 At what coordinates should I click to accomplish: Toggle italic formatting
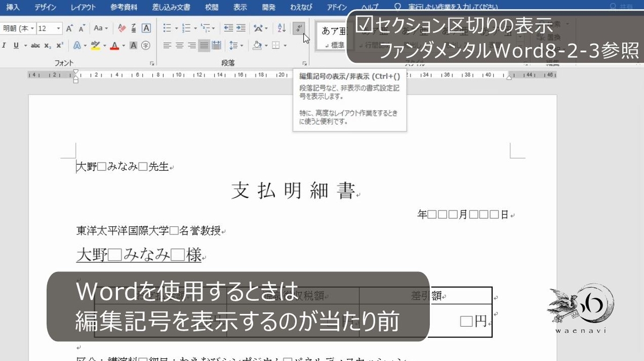point(4,46)
